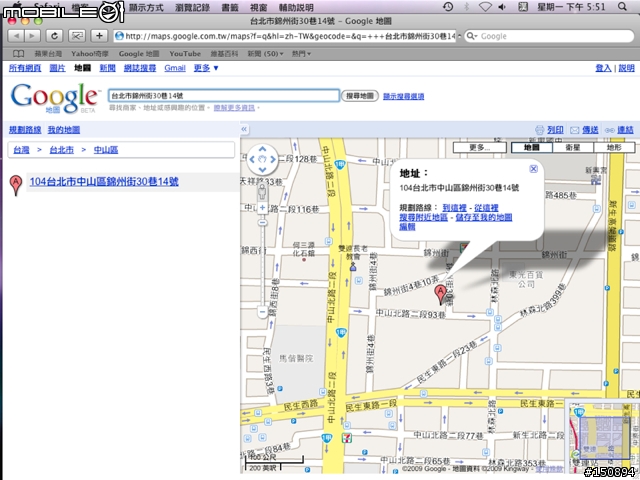Open the volume menu bar icon
Screen dimensions: 640x480
click(x=502, y=7)
